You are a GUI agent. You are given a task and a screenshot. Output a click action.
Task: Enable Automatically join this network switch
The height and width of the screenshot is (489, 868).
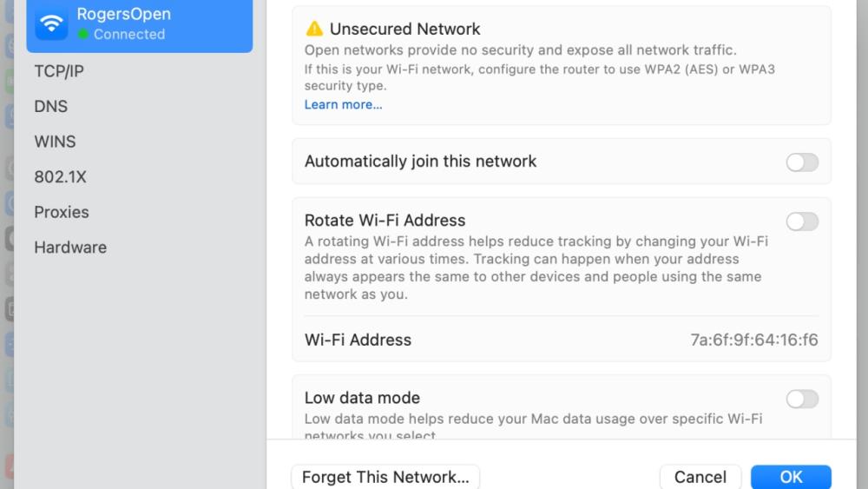click(x=801, y=162)
